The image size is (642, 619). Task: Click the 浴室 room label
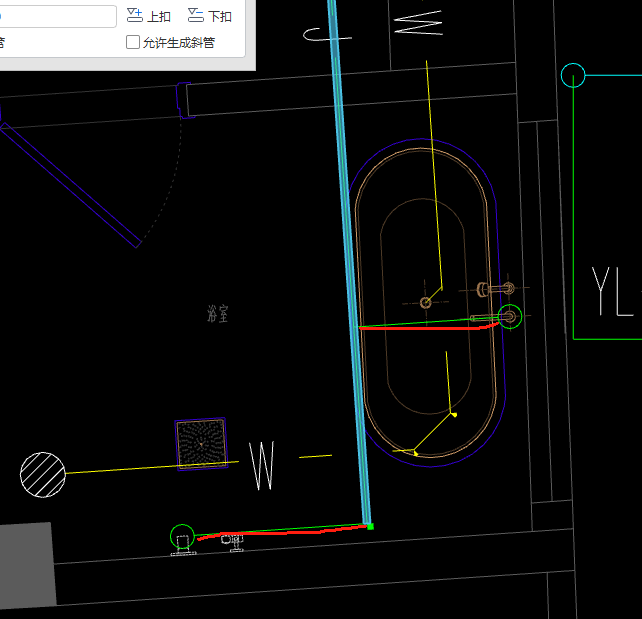point(217,314)
